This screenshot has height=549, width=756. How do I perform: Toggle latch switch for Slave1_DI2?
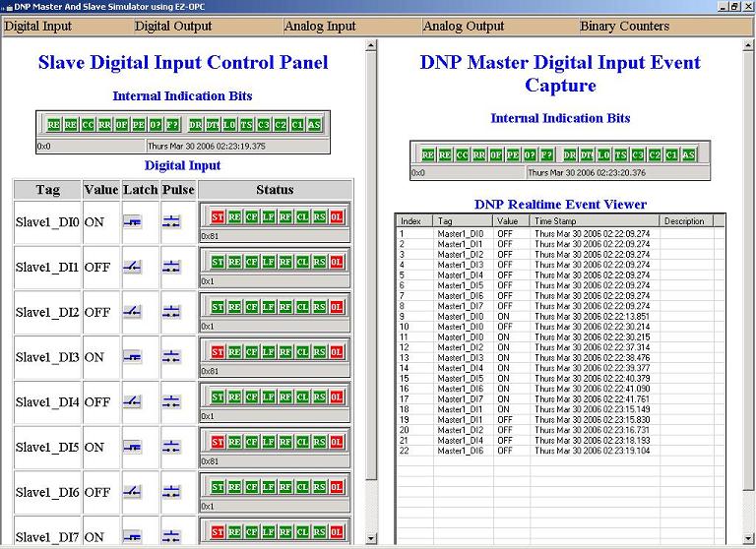coord(132,312)
